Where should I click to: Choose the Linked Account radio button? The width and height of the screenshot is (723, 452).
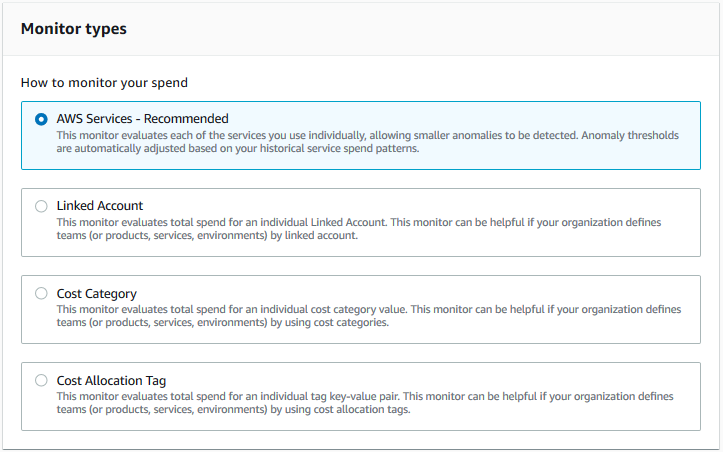pos(41,206)
